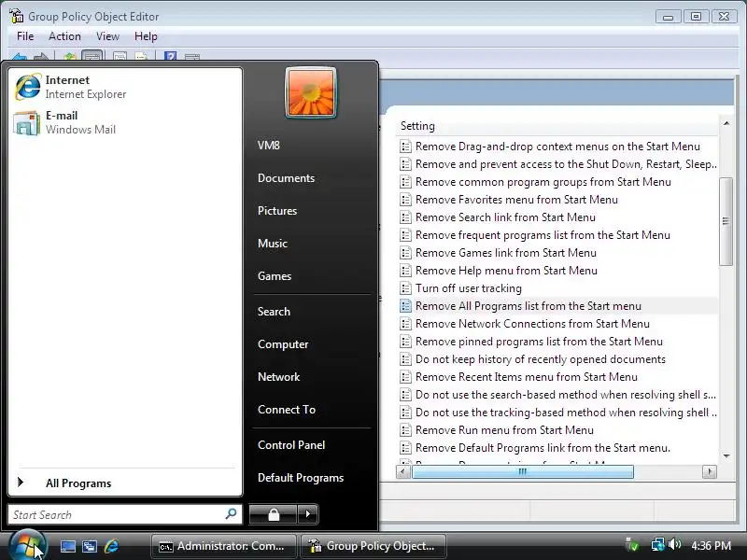
Task: Select Remove Run menu from Start Menu
Action: [x=504, y=430]
